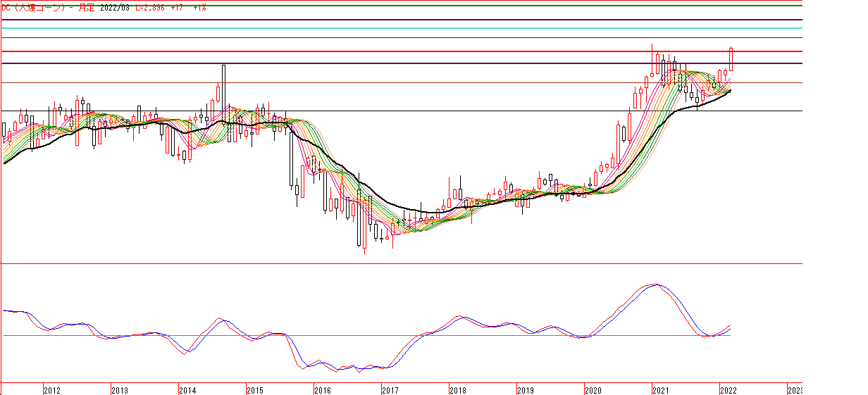Screen dimensions: 868x395
Task: Click the percent change '+1%' in header
Action: click(199, 8)
